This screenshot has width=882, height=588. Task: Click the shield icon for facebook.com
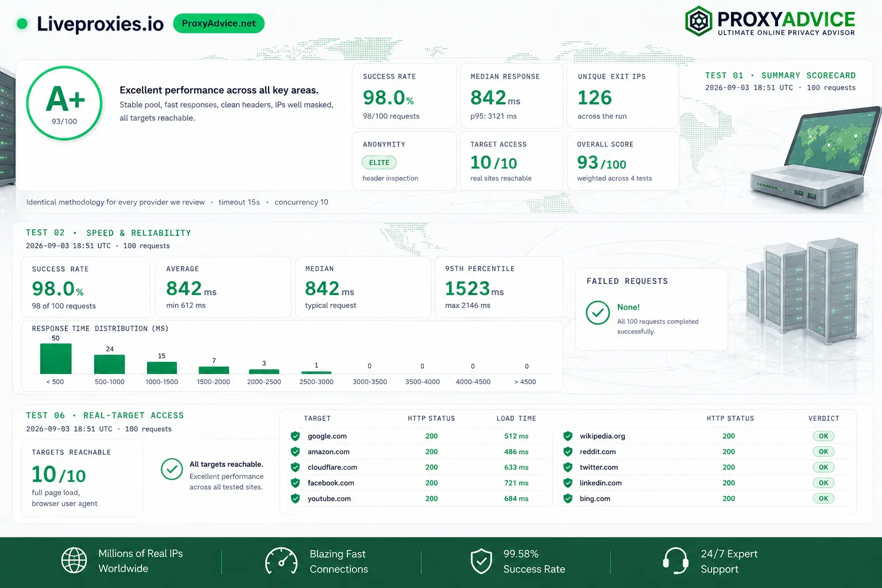pyautogui.click(x=295, y=483)
